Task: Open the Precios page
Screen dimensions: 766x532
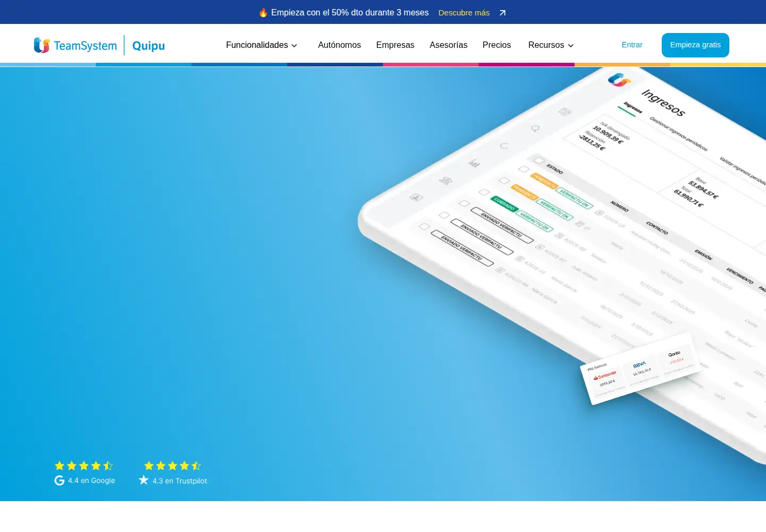Action: coord(497,45)
